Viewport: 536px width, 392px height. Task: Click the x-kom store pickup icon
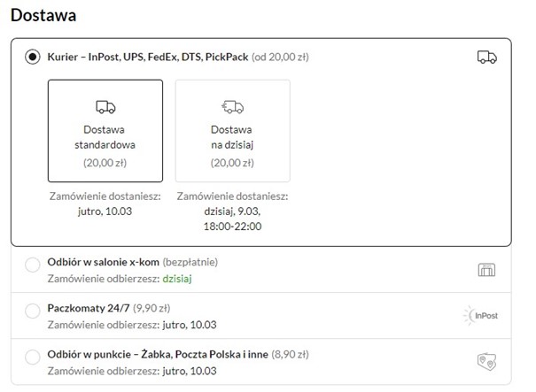486,270
